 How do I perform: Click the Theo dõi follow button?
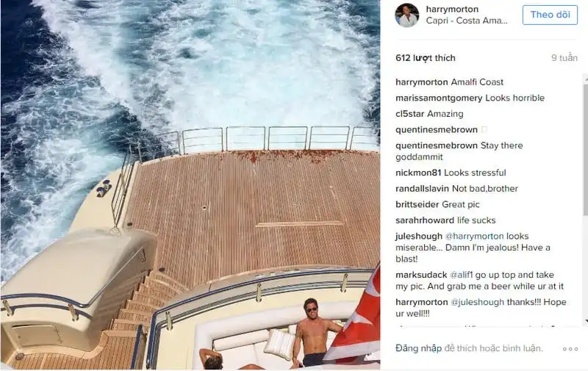pos(550,15)
